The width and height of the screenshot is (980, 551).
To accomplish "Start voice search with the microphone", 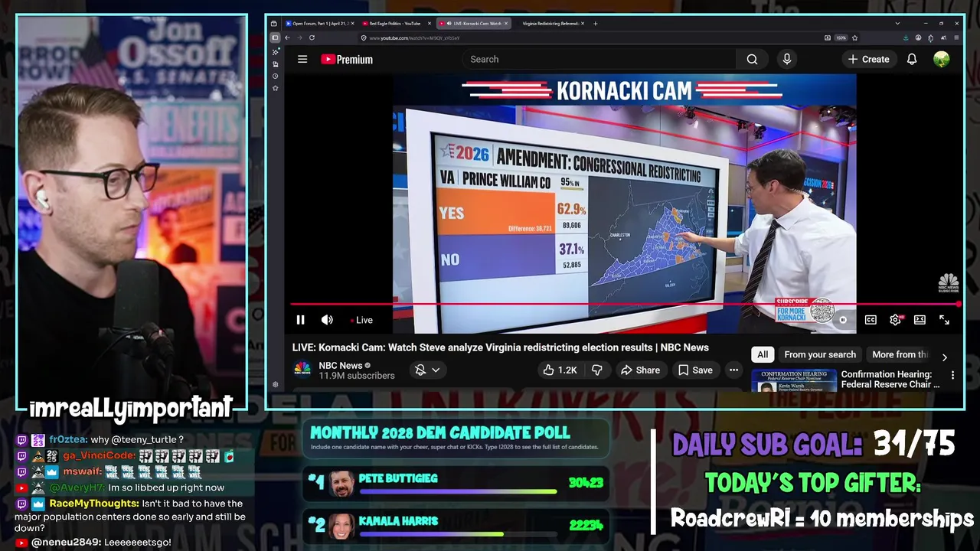I will [786, 59].
